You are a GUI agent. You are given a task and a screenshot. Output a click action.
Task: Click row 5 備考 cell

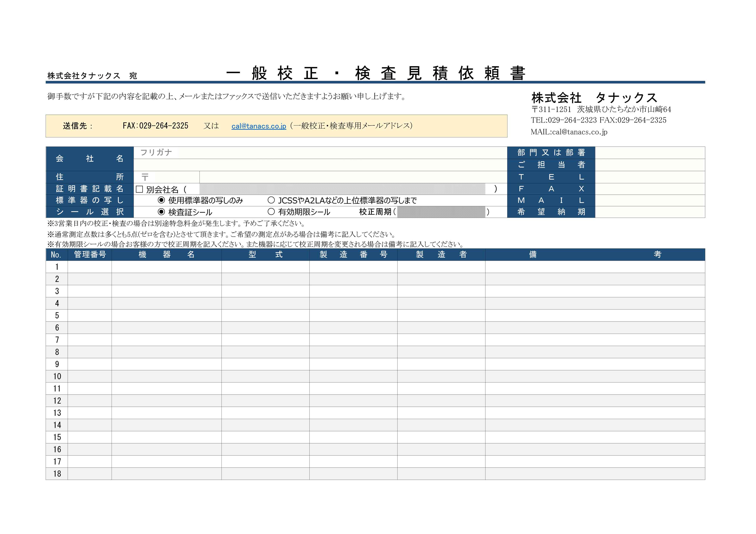coord(595,315)
